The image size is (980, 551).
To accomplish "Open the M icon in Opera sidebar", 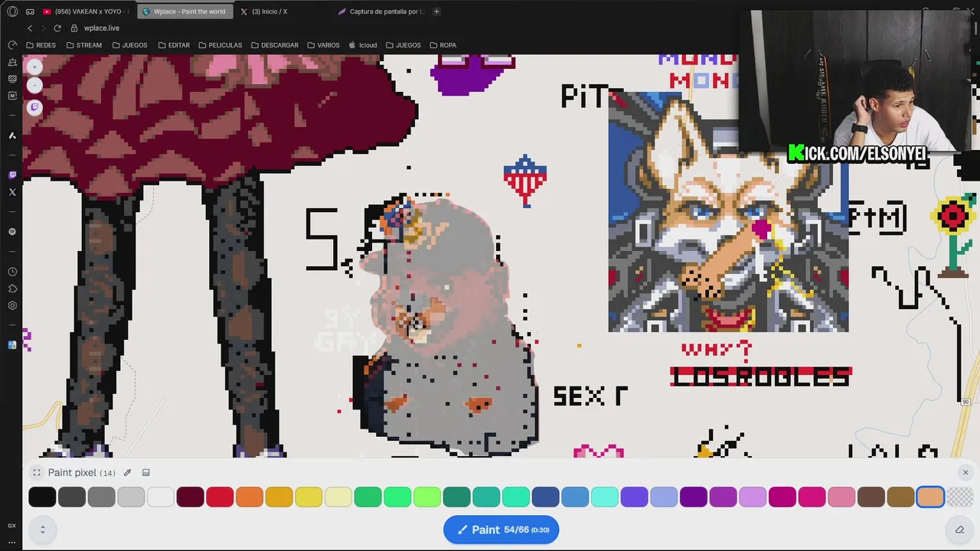I will (x=12, y=96).
